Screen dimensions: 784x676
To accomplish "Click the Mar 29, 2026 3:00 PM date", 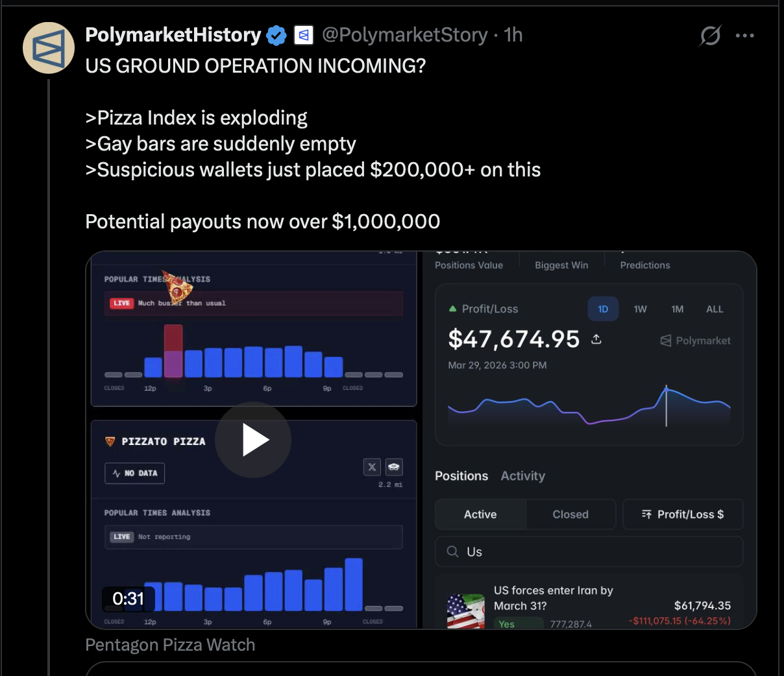I will tap(497, 365).
